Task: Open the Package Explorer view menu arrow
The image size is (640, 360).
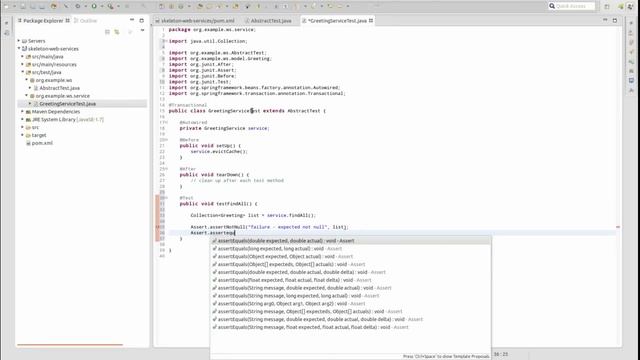Action: [x=142, y=31]
